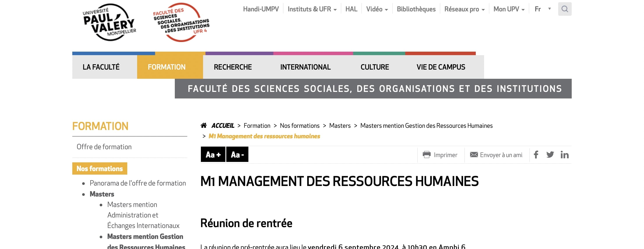Select the FORMATION tab
Viewport: 644px width, 249px height.
click(170, 67)
